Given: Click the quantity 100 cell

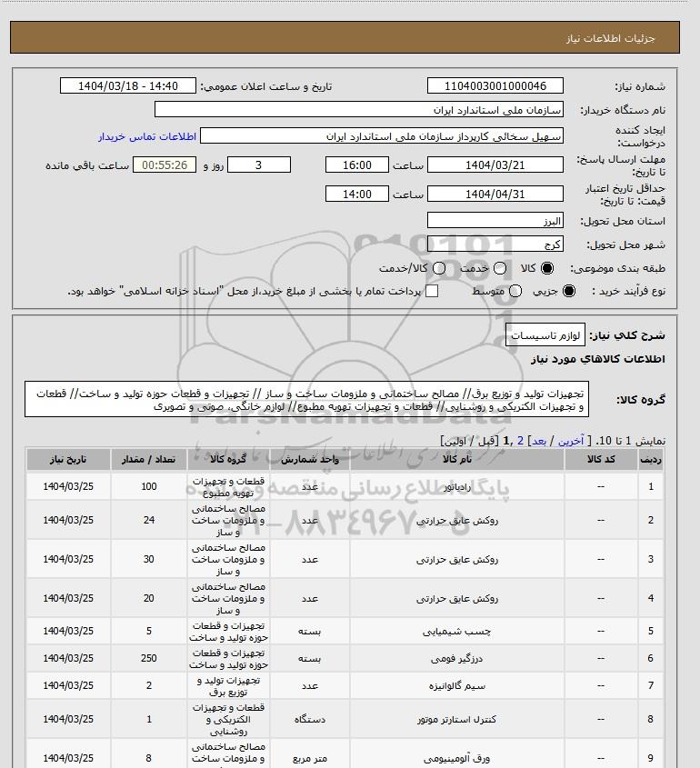Looking at the screenshot, I should coord(149,486).
